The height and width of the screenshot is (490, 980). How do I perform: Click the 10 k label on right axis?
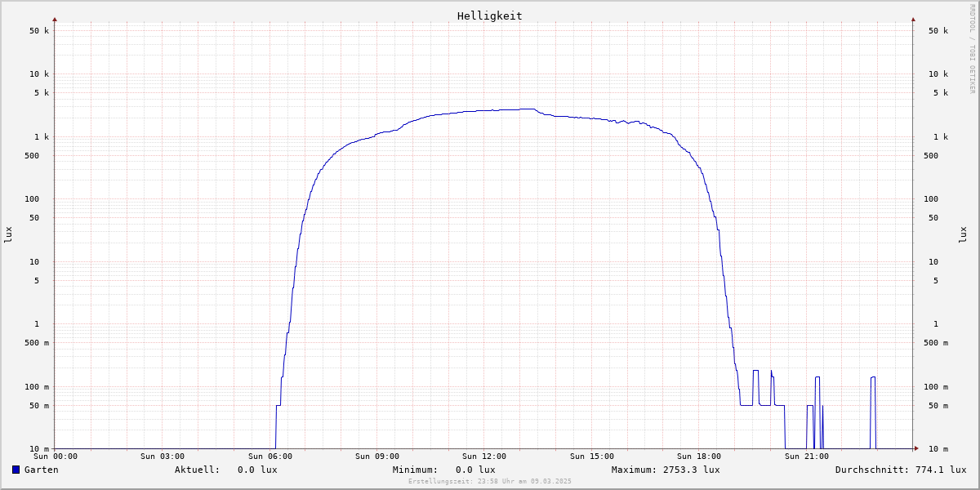938,73
